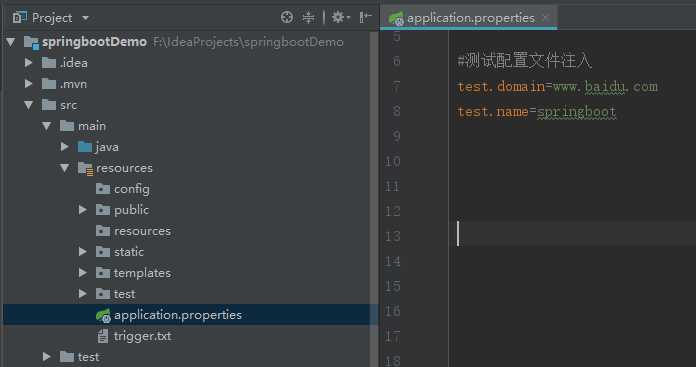Click the Project view window icon
The width and height of the screenshot is (696, 367).
click(x=20, y=17)
